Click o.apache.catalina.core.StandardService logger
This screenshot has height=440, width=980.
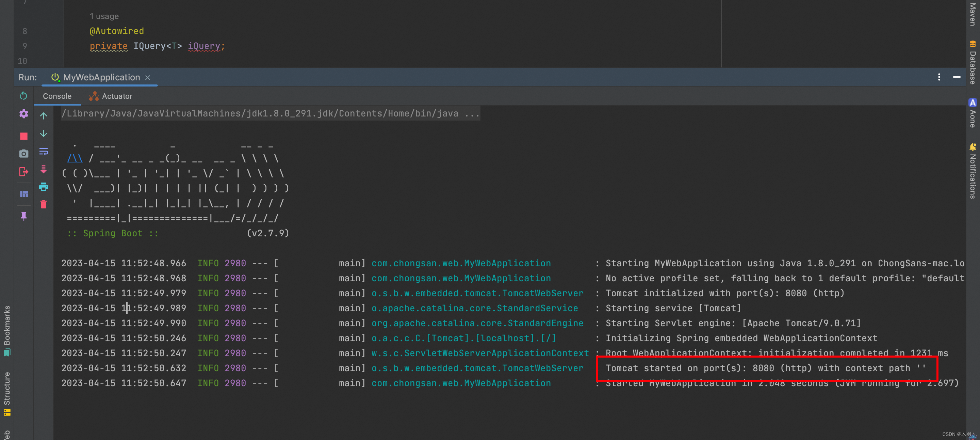475,308
